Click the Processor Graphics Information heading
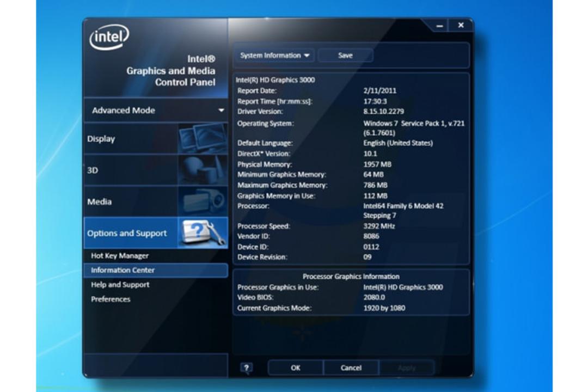The height and width of the screenshot is (392, 588). tap(351, 277)
